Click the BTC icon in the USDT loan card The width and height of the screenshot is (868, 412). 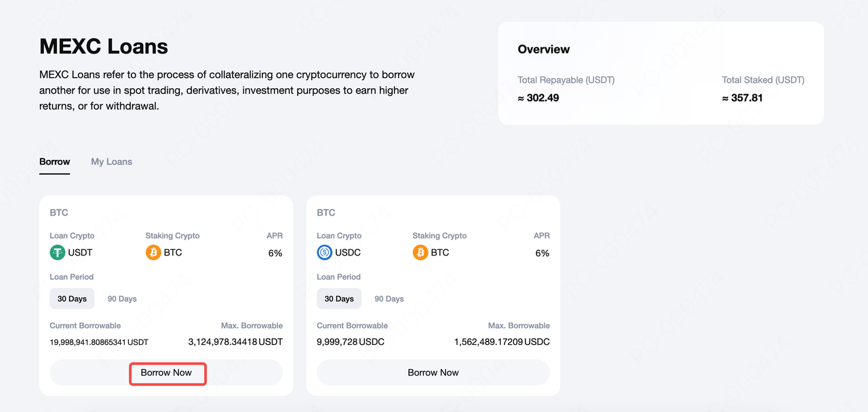click(x=153, y=253)
